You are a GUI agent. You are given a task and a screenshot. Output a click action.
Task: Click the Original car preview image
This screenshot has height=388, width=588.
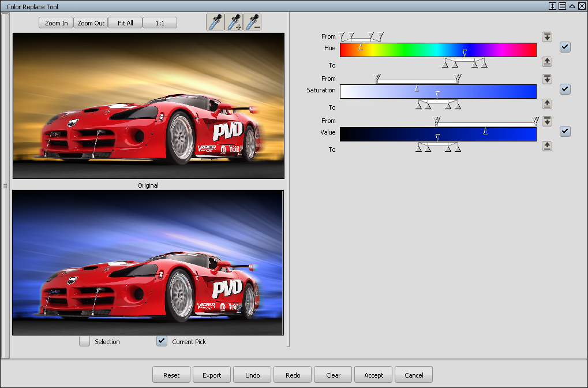click(148, 106)
